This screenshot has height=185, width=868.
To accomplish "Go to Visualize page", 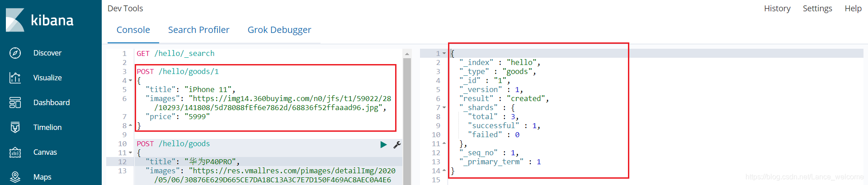I will [x=47, y=78].
